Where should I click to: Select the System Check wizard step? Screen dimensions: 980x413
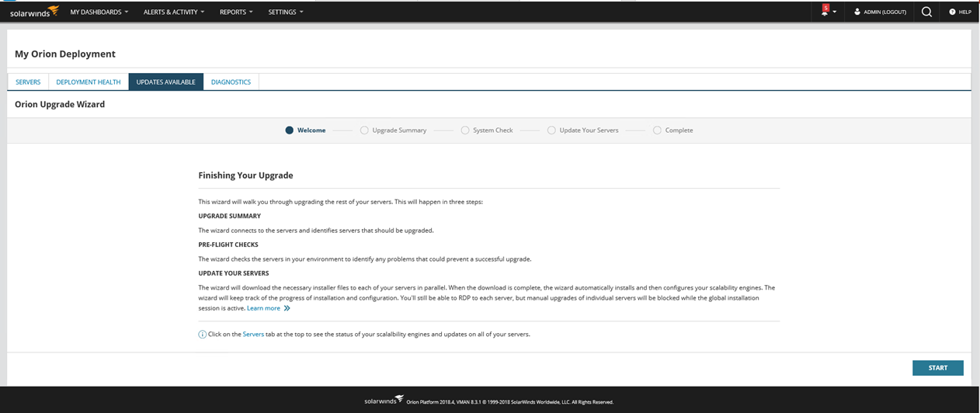tap(487, 130)
